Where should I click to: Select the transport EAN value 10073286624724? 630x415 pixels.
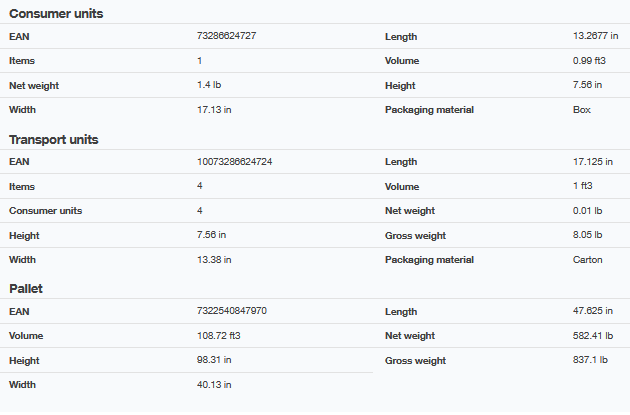click(x=235, y=162)
